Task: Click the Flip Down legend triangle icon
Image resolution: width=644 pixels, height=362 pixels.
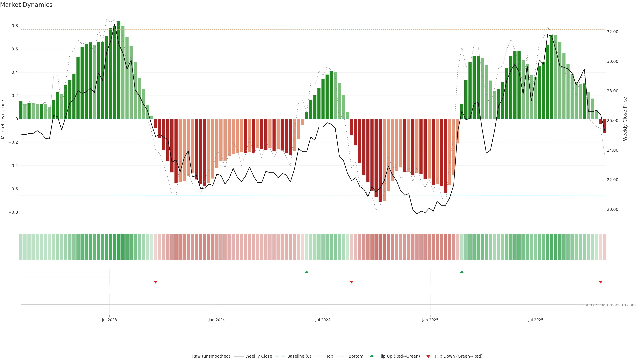Action: point(428,356)
